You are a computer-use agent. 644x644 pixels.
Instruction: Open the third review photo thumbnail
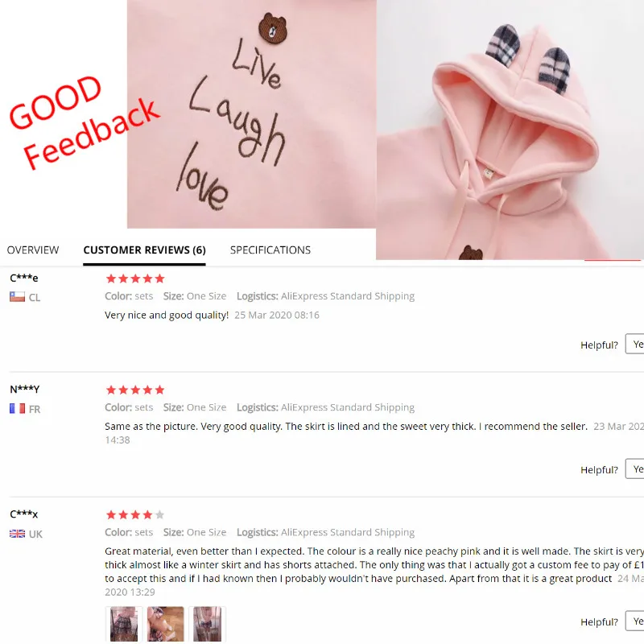pyautogui.click(x=208, y=624)
